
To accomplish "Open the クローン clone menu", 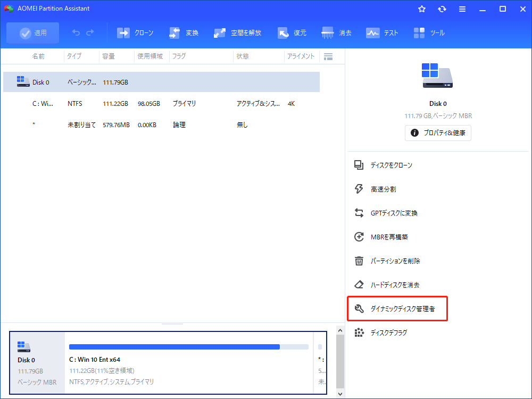I will point(135,33).
